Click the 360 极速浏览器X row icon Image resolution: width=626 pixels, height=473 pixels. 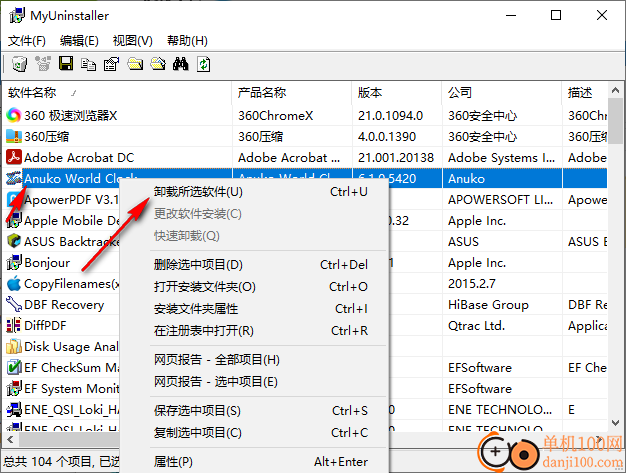coord(14,115)
